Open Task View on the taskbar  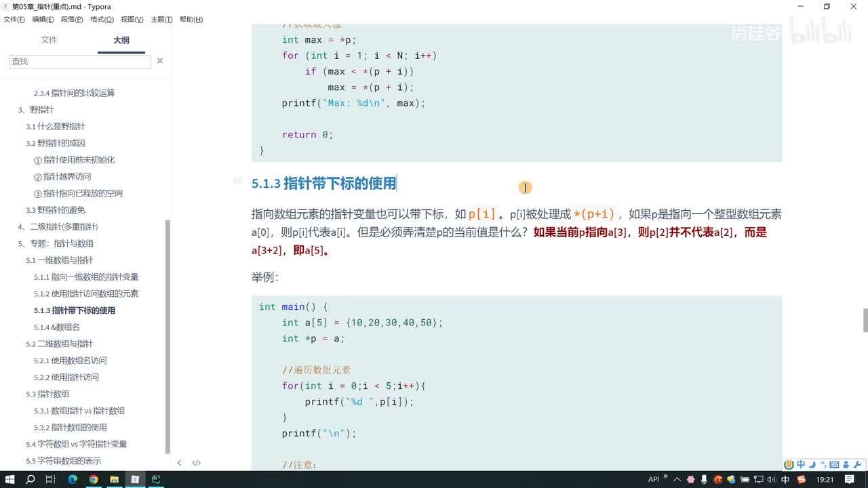[51, 479]
